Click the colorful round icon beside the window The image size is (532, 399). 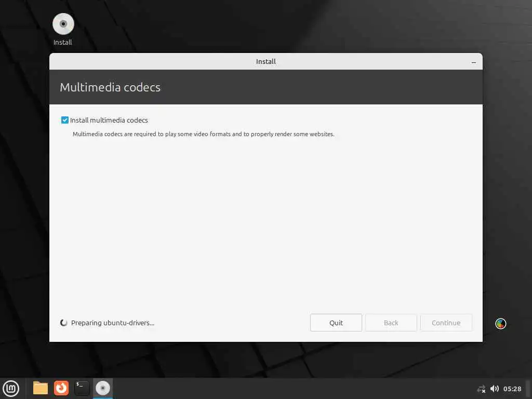pos(501,324)
